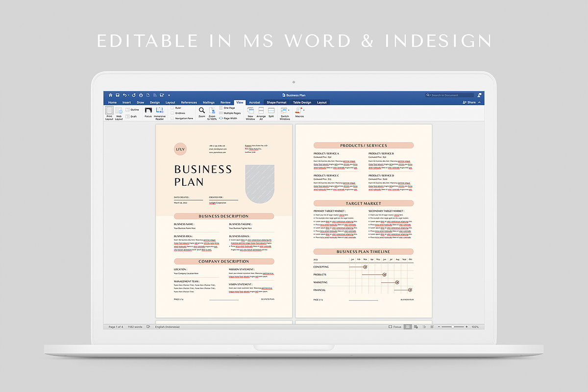Open the Mailings tab
Viewport: 588px width, 392px height.
click(x=208, y=102)
